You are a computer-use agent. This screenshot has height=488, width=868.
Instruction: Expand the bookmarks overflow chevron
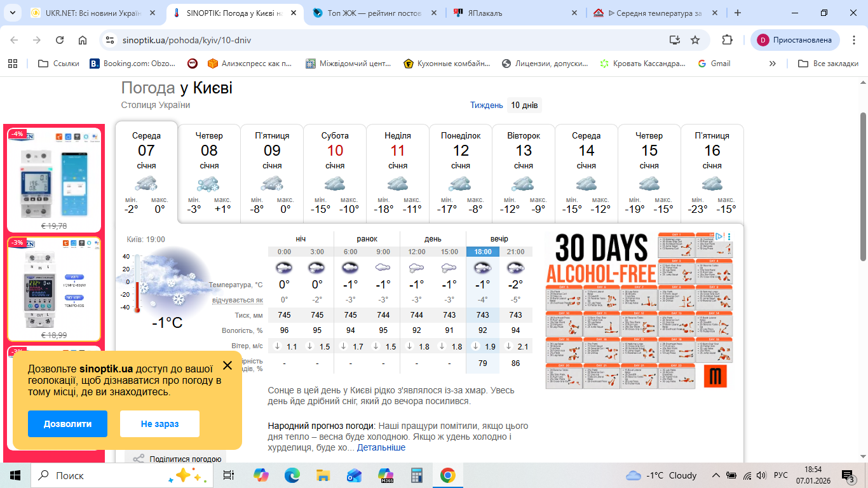(773, 64)
